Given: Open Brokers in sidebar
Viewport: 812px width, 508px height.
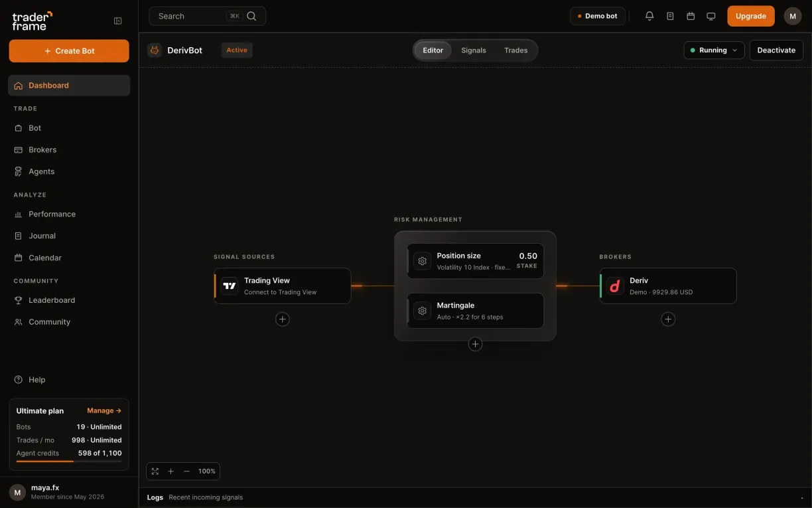Looking at the screenshot, I should pyautogui.click(x=69, y=149).
